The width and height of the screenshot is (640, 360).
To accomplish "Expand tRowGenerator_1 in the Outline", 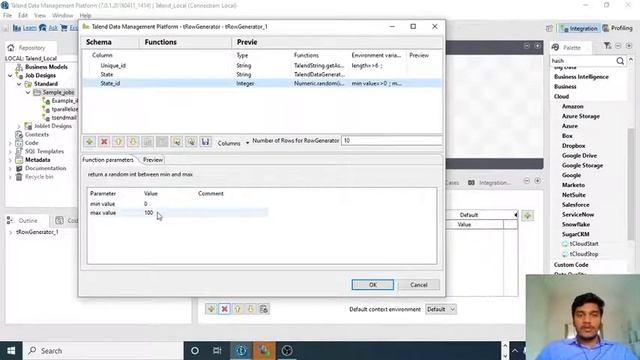I will pyautogui.click(x=10, y=232).
